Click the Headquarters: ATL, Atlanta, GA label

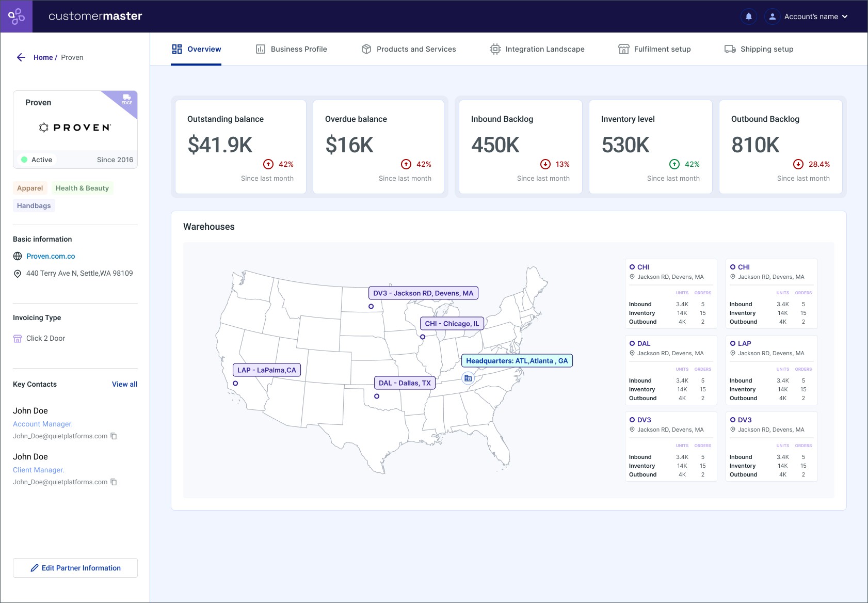517,361
